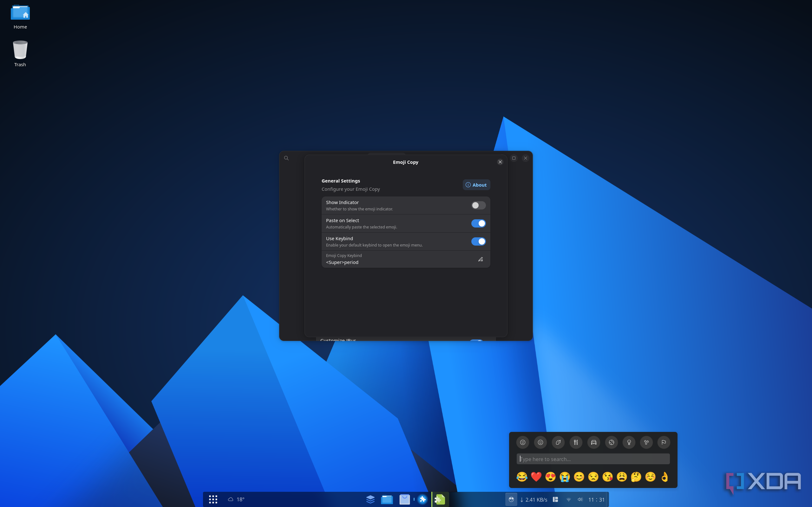Image resolution: width=812 pixels, height=507 pixels.
Task: Choose the nature leaf emoji category
Action: click(558, 442)
